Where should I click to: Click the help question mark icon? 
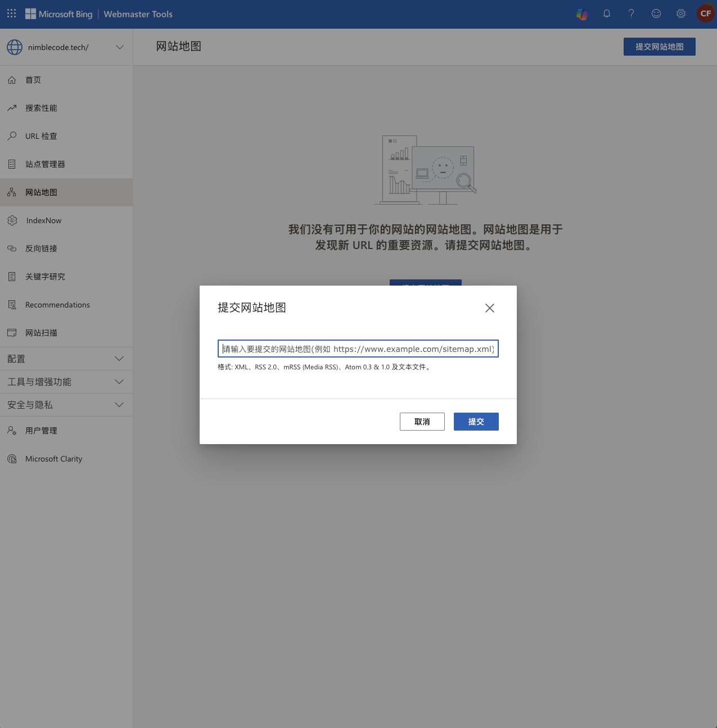coord(632,14)
